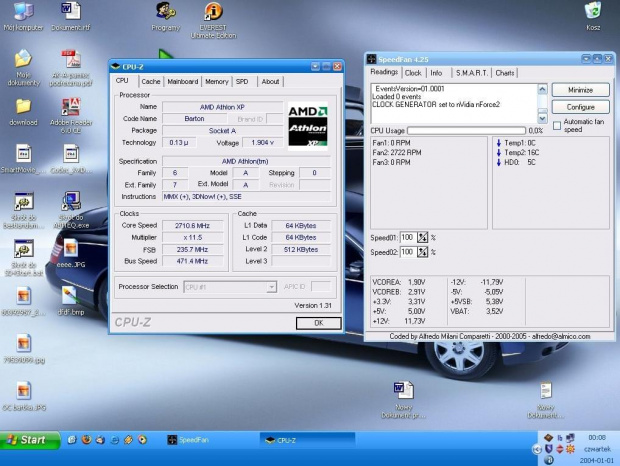Switch to the SPD tab in CPU-Z
The width and height of the screenshot is (620, 466).
pos(242,81)
